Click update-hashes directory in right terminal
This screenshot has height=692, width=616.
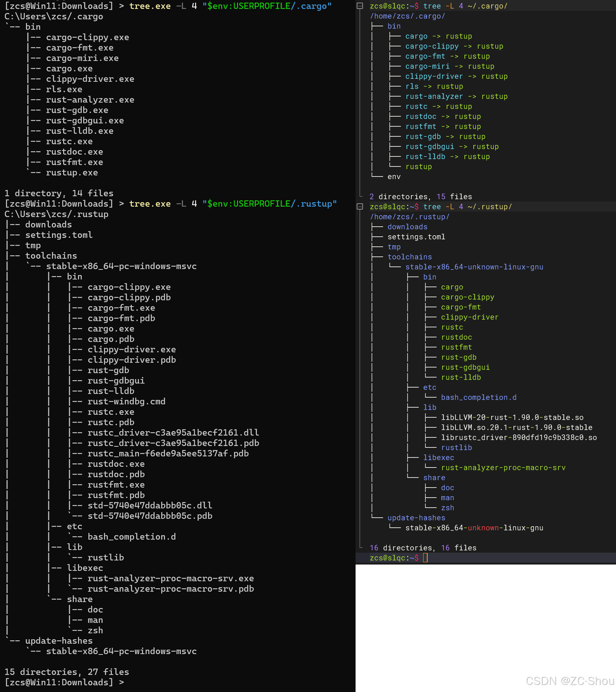[x=416, y=518]
